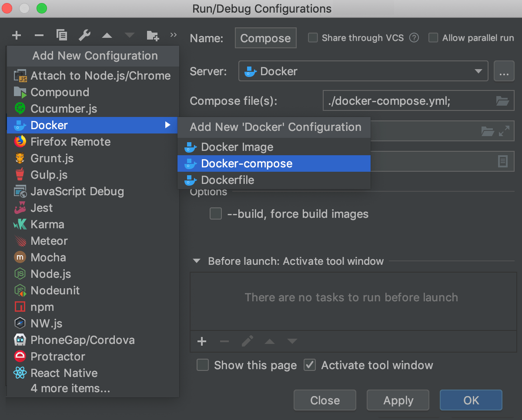Select Docker-compose submenu option
522x420 pixels.
click(x=274, y=163)
